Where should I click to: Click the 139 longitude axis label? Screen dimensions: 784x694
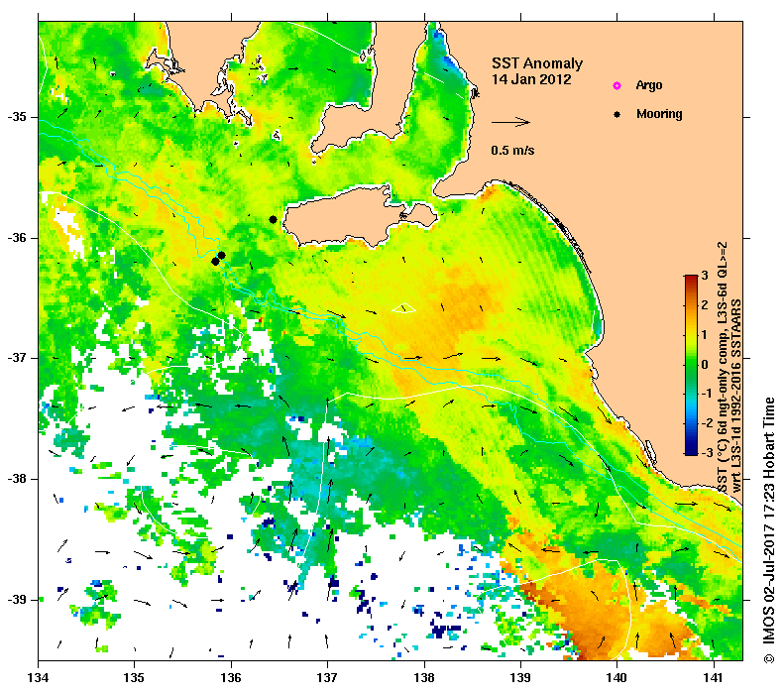(x=520, y=678)
